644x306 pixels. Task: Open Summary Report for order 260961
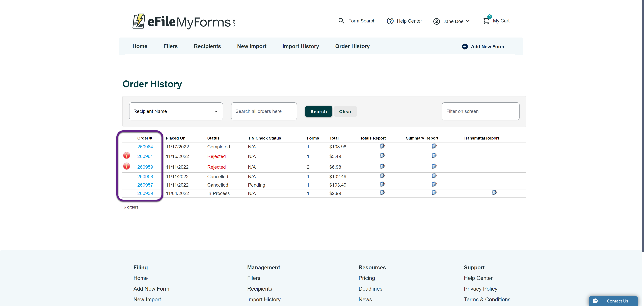click(x=434, y=155)
